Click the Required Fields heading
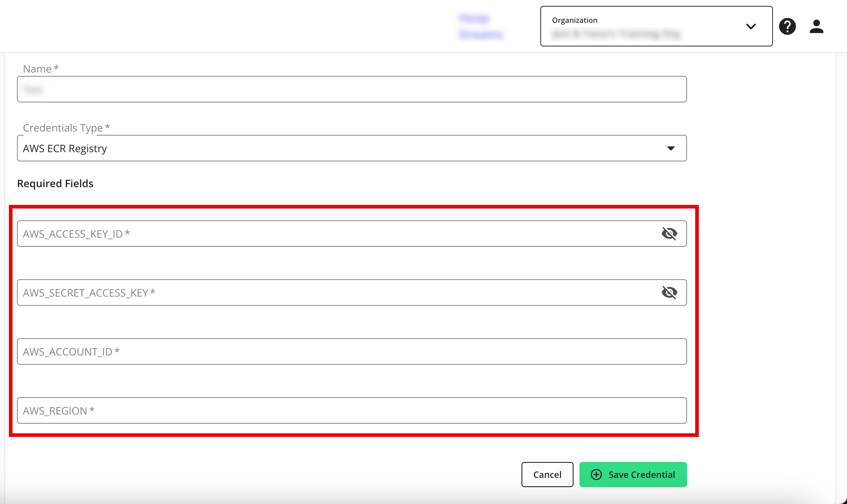Viewport: 847px width, 504px height. (55, 183)
